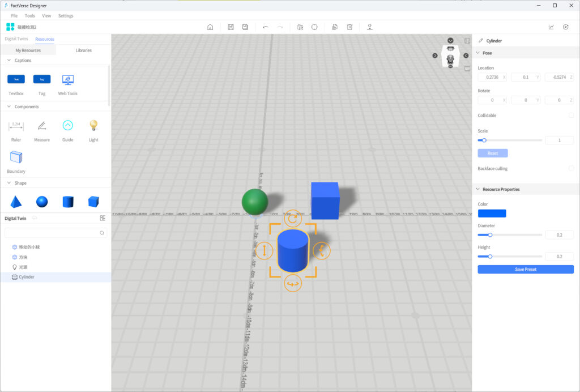
Task: Rotate the view cube with the left arrow
Action: pyautogui.click(x=435, y=56)
